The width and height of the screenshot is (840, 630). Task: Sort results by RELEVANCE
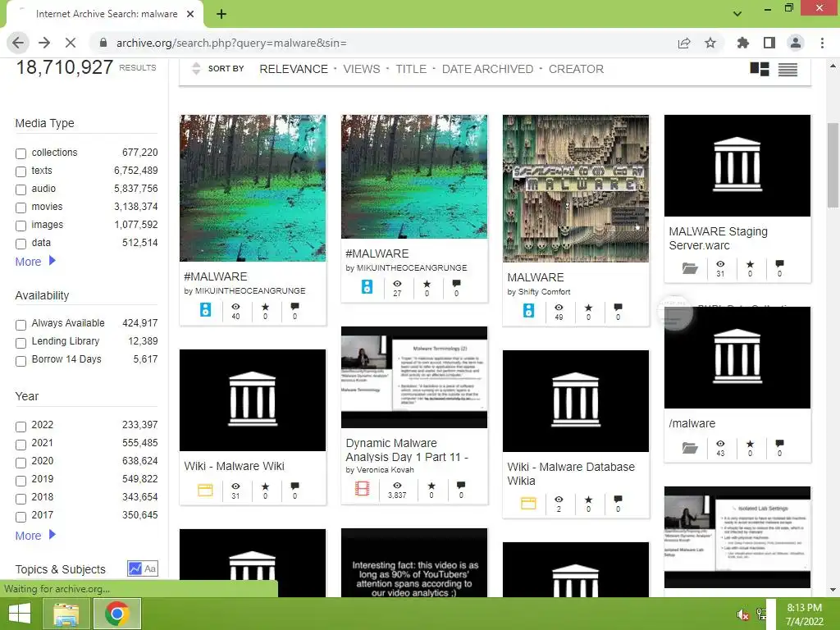pyautogui.click(x=294, y=69)
